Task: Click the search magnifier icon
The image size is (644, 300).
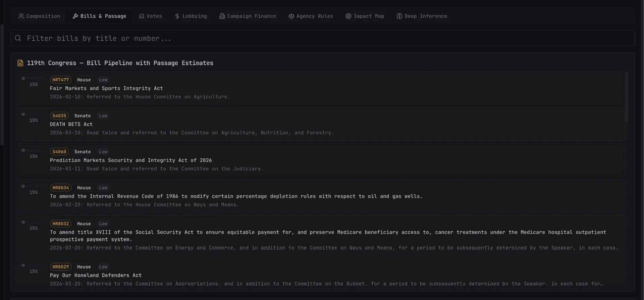Action: 18,38
